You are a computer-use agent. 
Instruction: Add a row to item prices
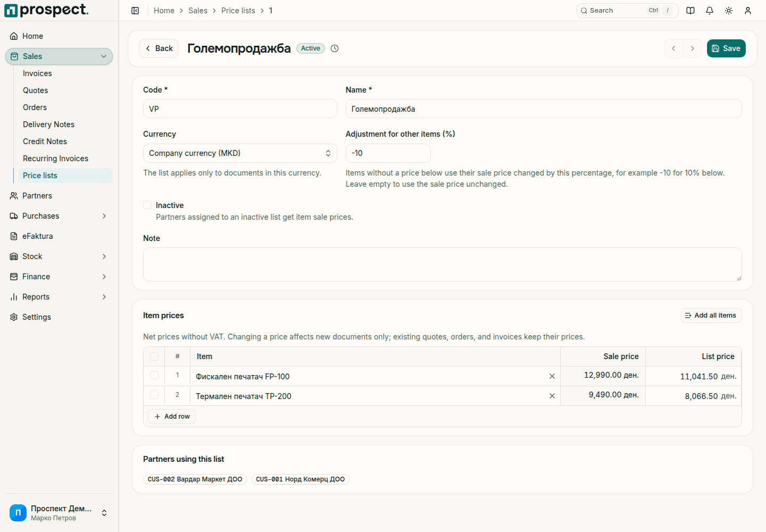coord(172,417)
